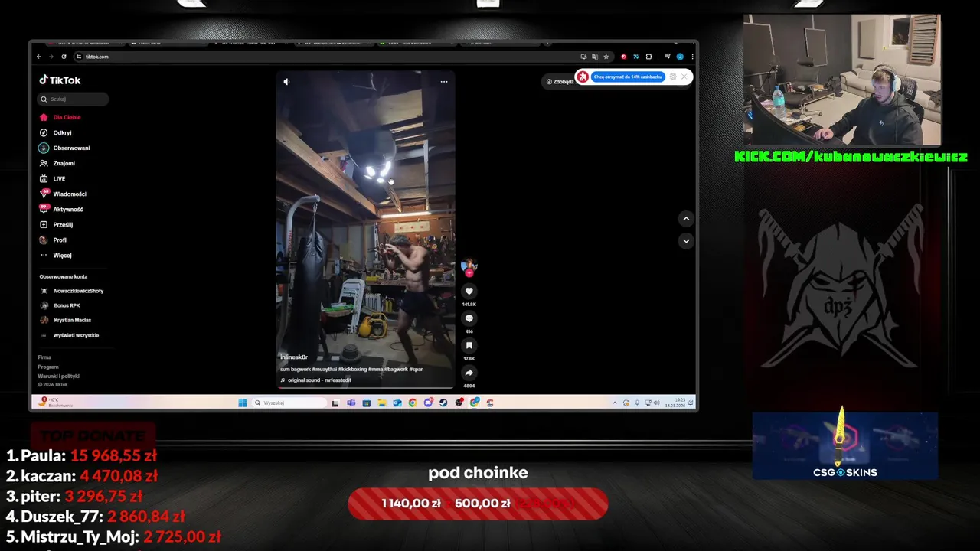The width and height of the screenshot is (980, 551).
Task: Open the video comments
Action: tap(469, 318)
